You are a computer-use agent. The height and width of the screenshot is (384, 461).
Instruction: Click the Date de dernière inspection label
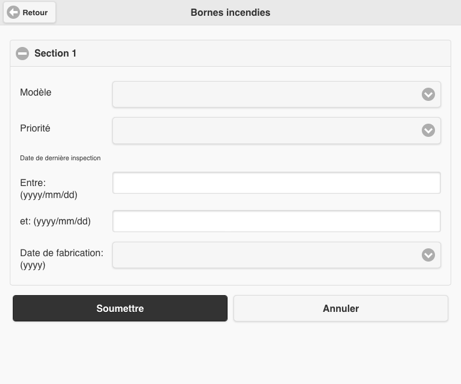[60, 158]
